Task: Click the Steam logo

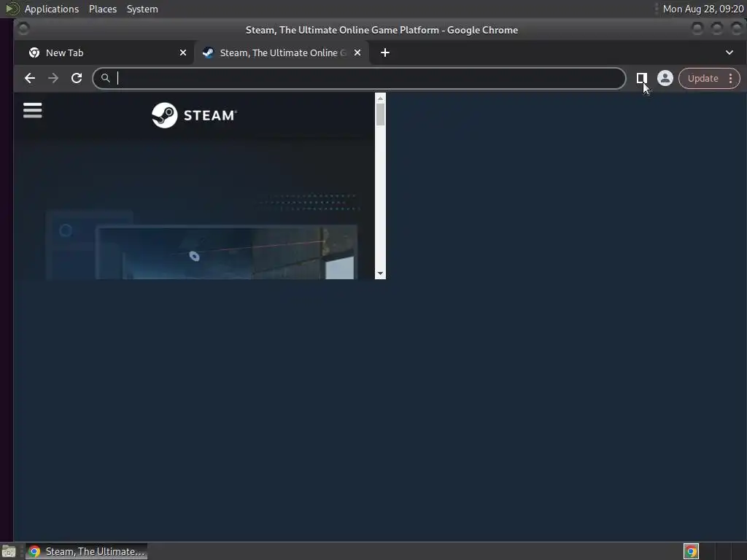Action: 194,115
